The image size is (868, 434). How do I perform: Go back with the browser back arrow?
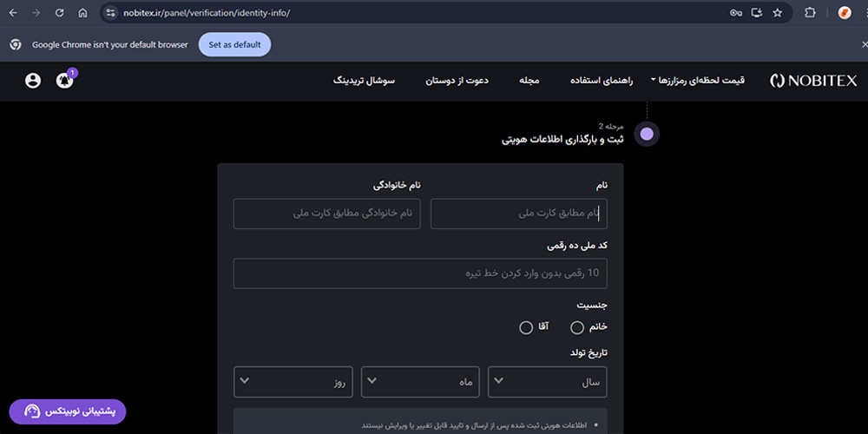point(13,13)
